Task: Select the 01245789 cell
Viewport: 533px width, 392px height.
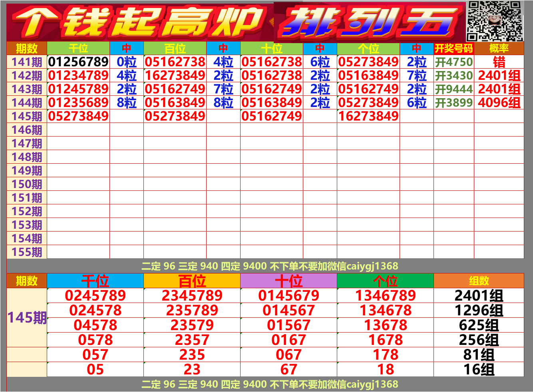Action: [78, 89]
